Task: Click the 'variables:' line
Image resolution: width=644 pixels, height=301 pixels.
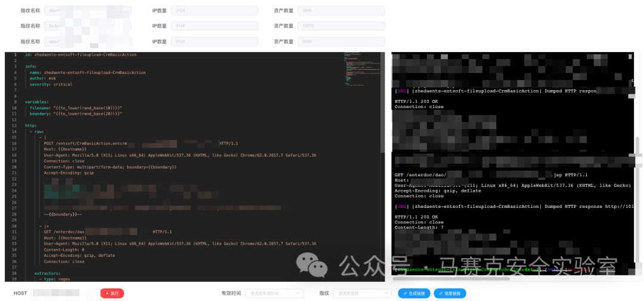Action: coord(36,102)
